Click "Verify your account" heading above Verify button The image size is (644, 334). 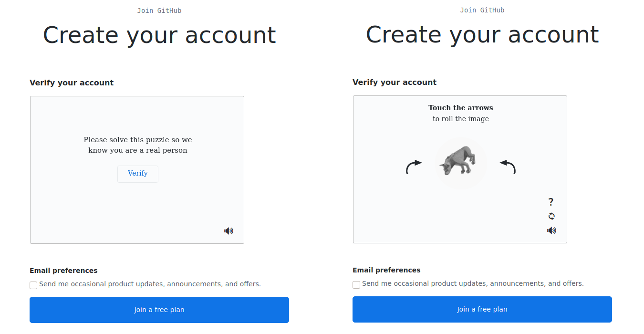pos(72,83)
